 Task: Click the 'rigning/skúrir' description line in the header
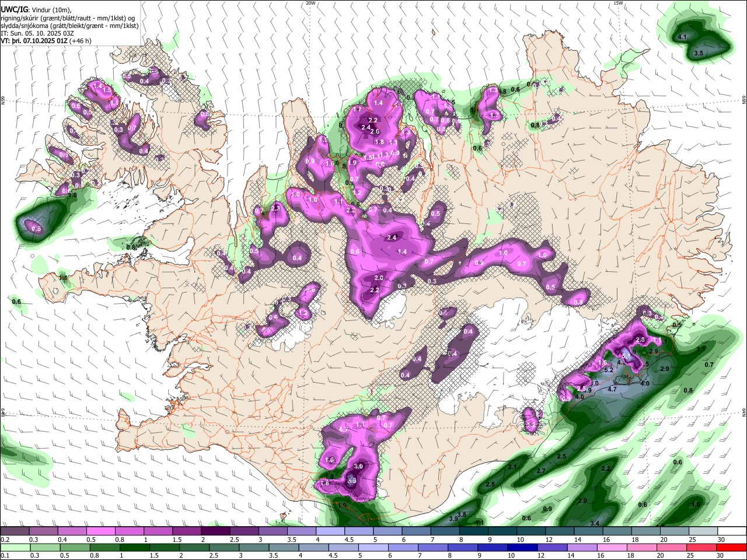[x=68, y=19]
